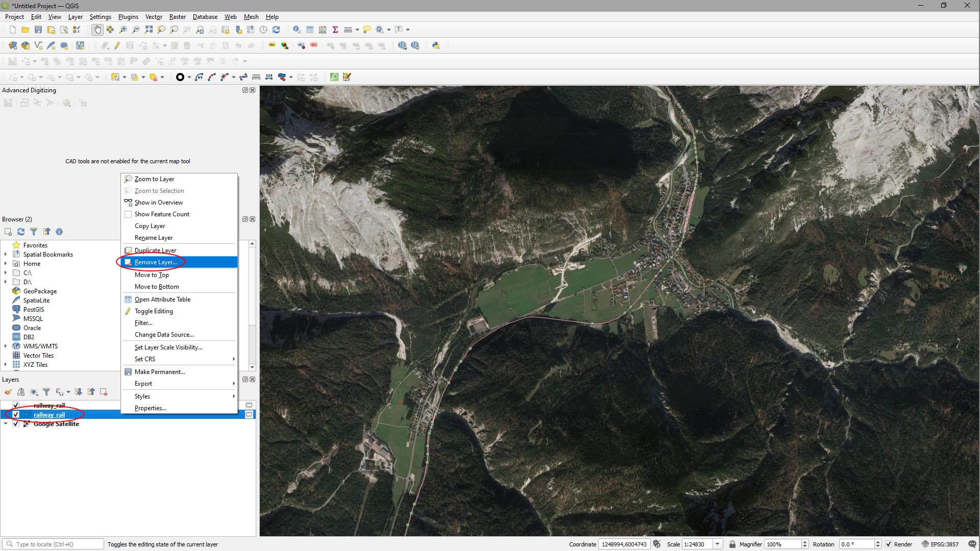Click the scale lock icon in status bar
Image resolution: width=980 pixels, height=551 pixels.
pyautogui.click(x=732, y=544)
